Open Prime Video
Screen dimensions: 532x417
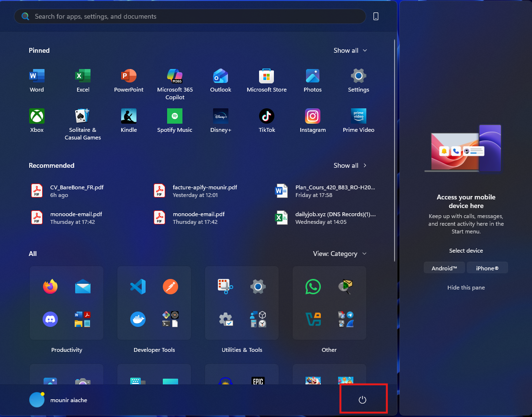click(358, 121)
